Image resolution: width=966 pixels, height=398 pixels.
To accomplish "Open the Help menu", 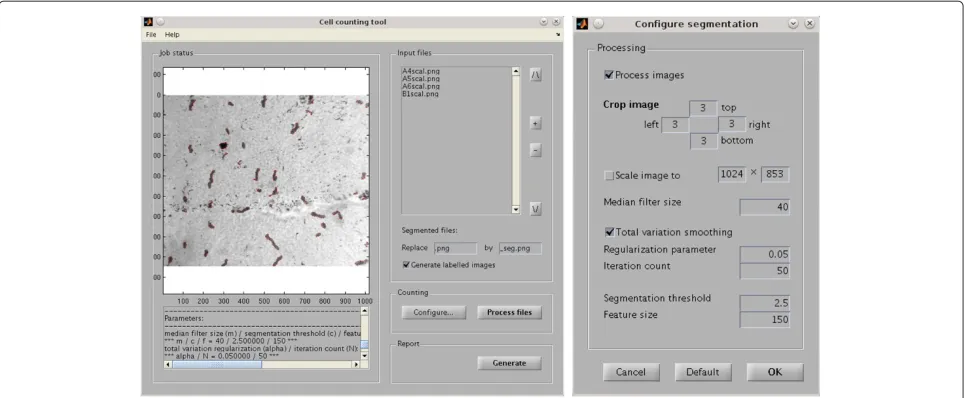I will 172,35.
